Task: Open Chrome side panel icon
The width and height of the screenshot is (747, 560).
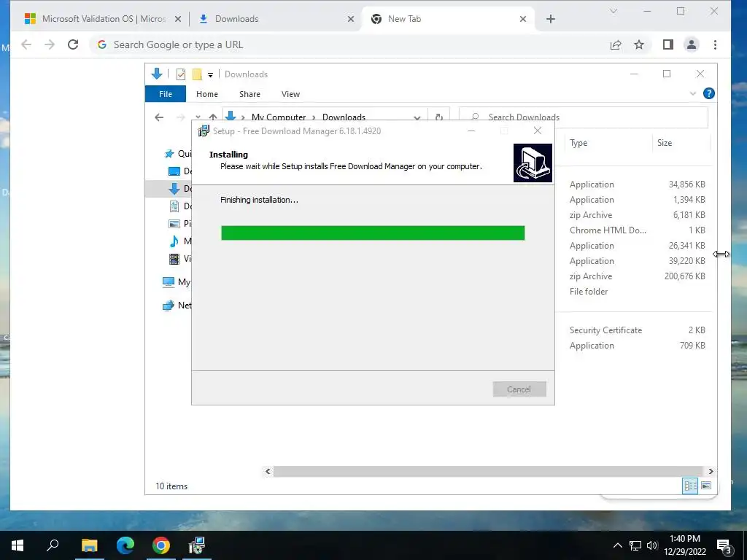Action: pos(668,44)
